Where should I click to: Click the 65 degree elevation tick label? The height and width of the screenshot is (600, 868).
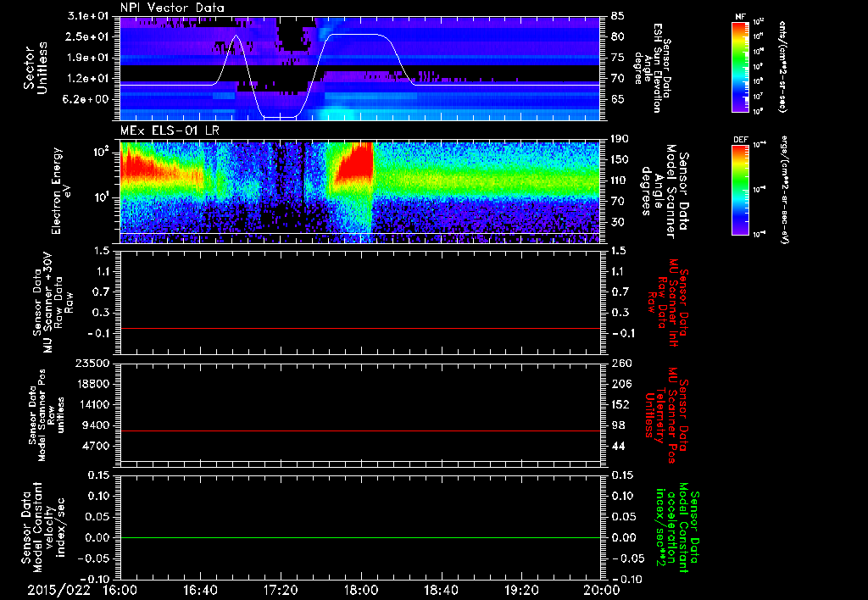pyautogui.click(x=618, y=99)
